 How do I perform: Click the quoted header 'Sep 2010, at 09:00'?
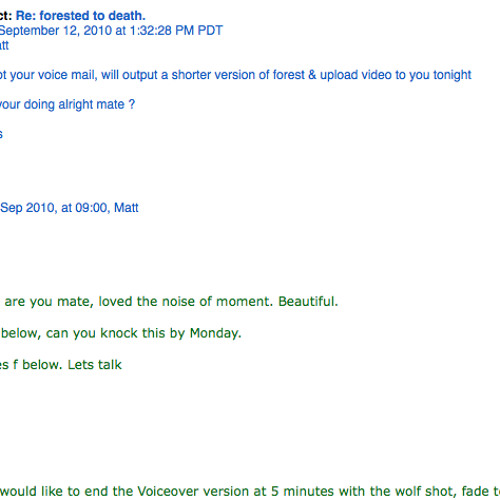54,208
